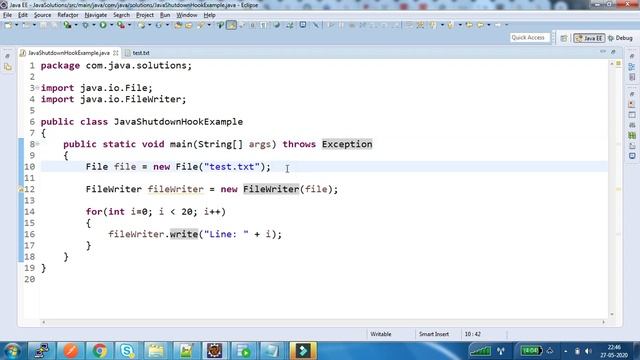The image size is (640, 360).
Task: Click Back navigation arrow icon
Action: tap(481, 25)
